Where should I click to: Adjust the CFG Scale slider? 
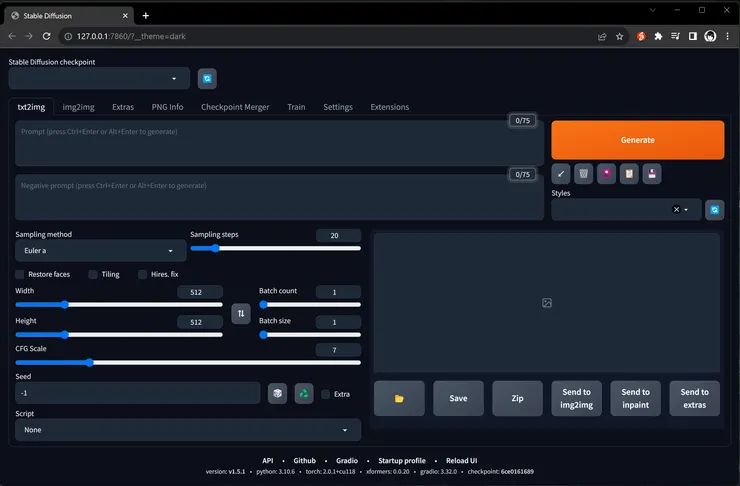point(188,362)
